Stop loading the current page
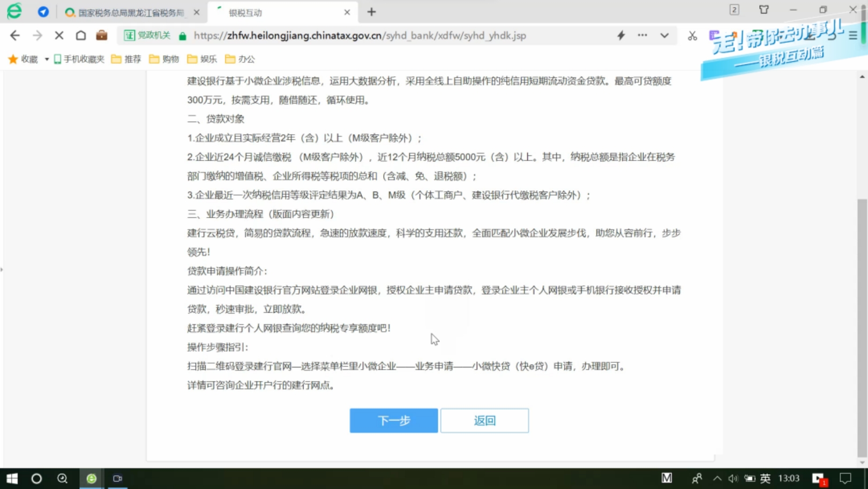Screen dimensions: 868x489 click(59, 35)
